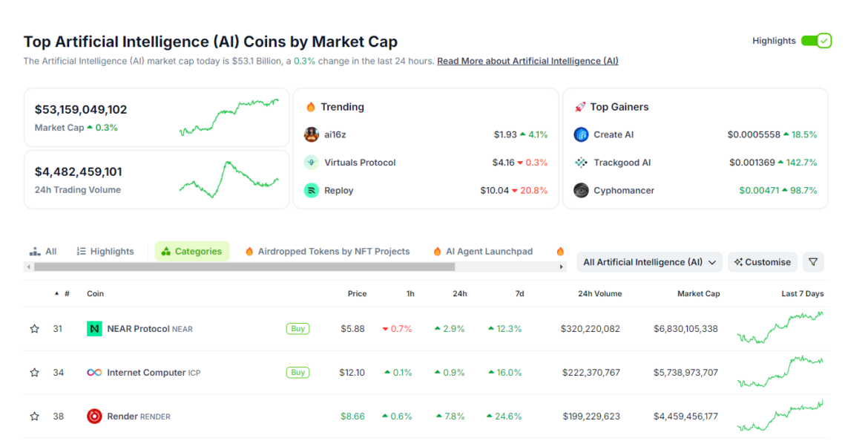The height and width of the screenshot is (441, 868).
Task: Click the NEAR Protocol coin logo
Action: click(94, 329)
